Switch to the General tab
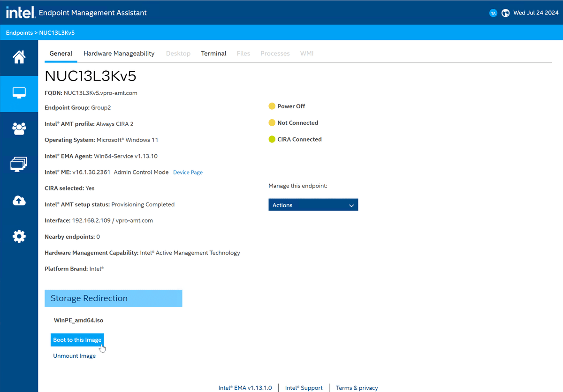 [x=61, y=53]
